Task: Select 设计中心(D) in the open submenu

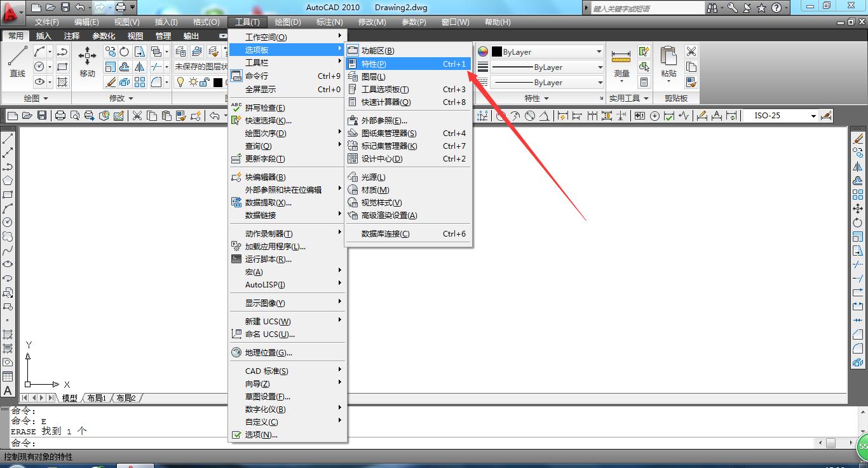Action: click(381, 158)
